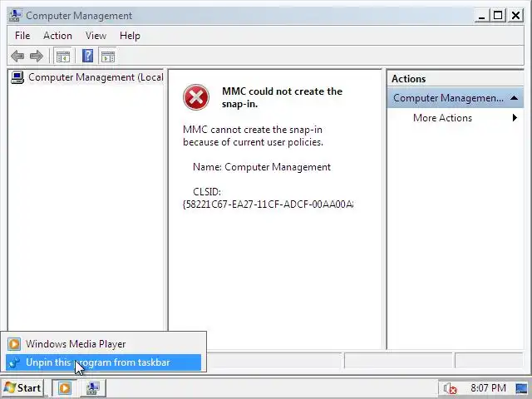
Task: Click More Actions in Actions pane
Action: [x=442, y=118]
